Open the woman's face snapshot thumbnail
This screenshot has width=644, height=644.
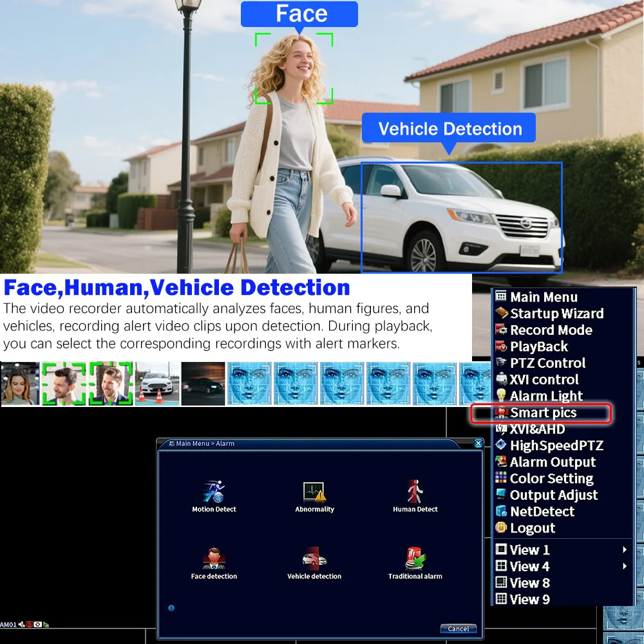click(20, 384)
